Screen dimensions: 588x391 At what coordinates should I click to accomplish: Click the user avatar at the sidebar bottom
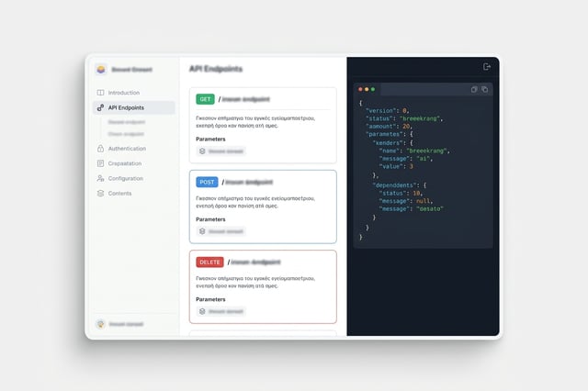[x=100, y=324]
